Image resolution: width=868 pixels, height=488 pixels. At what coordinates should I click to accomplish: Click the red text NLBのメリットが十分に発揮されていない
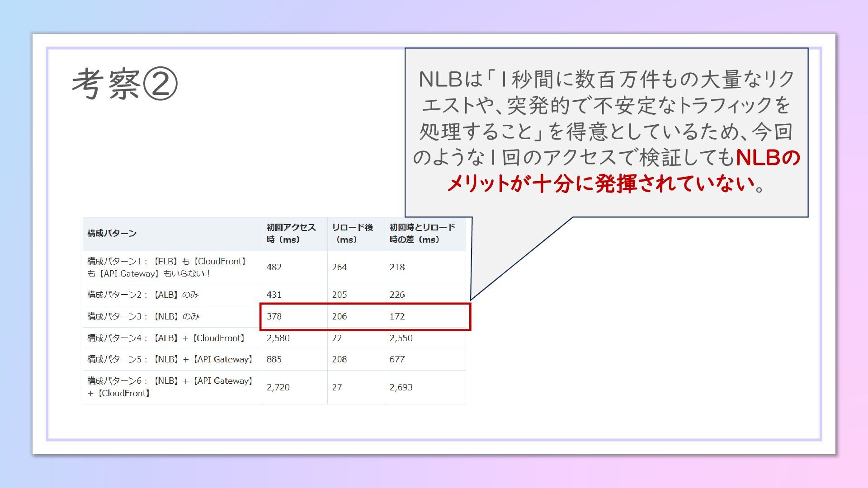(x=601, y=183)
